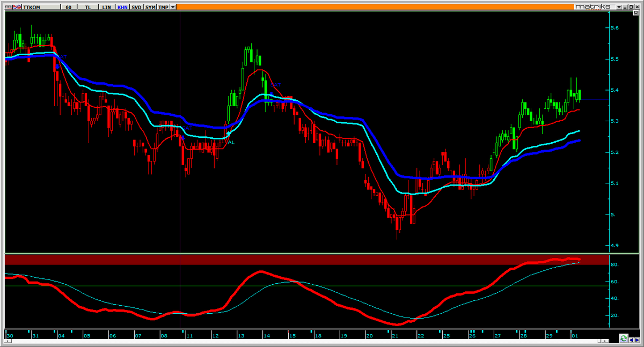The height and width of the screenshot is (347, 644).
Task: Click the horizontal scrollbar thumb
Action: (x=599, y=341)
